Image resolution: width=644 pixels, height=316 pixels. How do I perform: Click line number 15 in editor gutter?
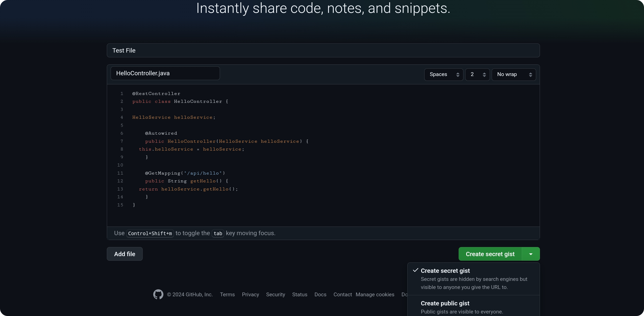(x=120, y=205)
